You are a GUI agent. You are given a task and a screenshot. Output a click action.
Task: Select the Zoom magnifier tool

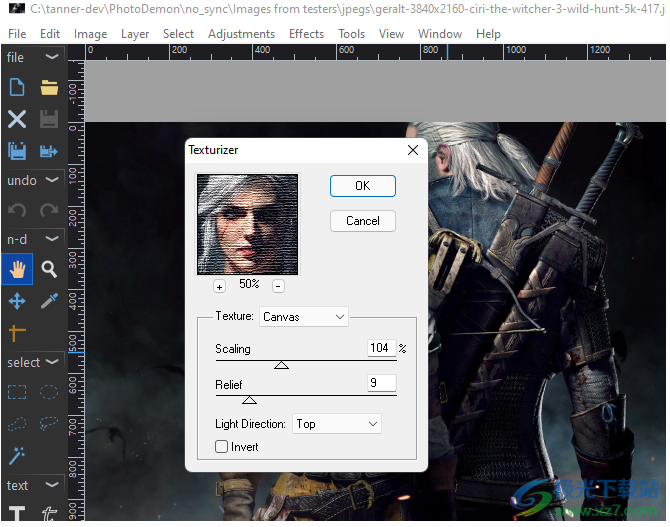click(49, 269)
